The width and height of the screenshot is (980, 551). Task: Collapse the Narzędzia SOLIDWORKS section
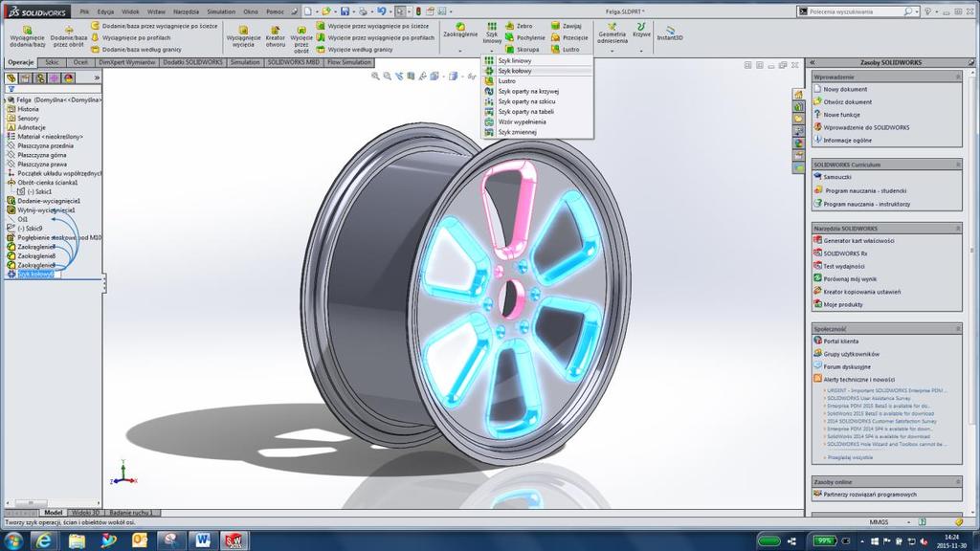point(958,229)
